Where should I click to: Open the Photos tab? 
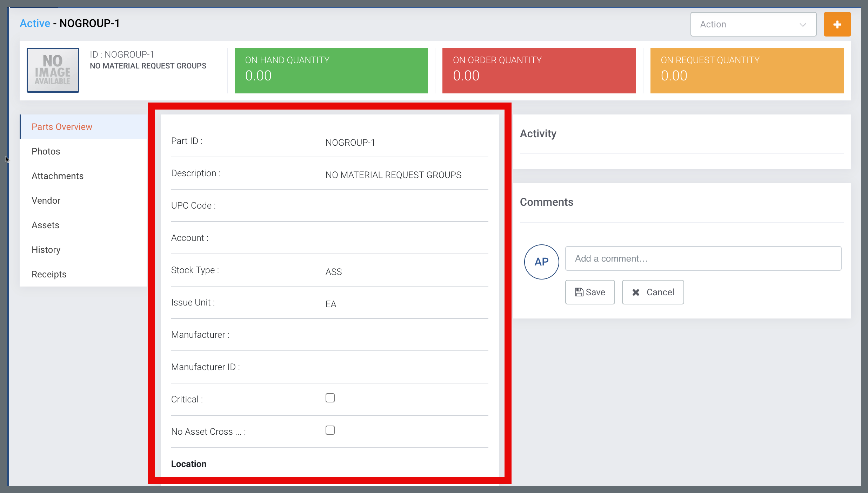[x=46, y=151]
